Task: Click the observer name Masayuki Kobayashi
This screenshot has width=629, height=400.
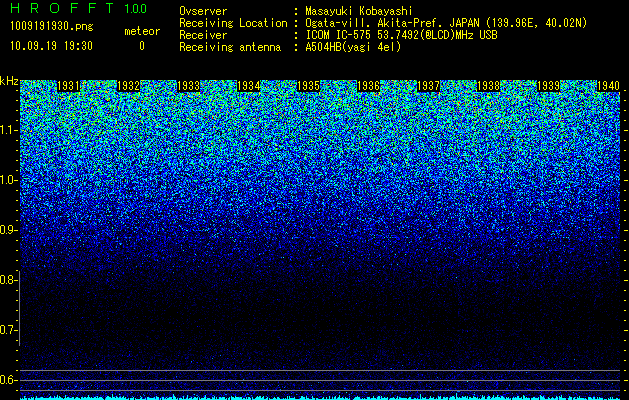Action: click(x=359, y=11)
